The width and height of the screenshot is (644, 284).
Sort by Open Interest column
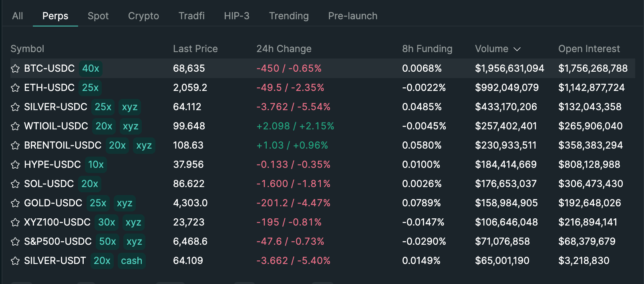589,49
